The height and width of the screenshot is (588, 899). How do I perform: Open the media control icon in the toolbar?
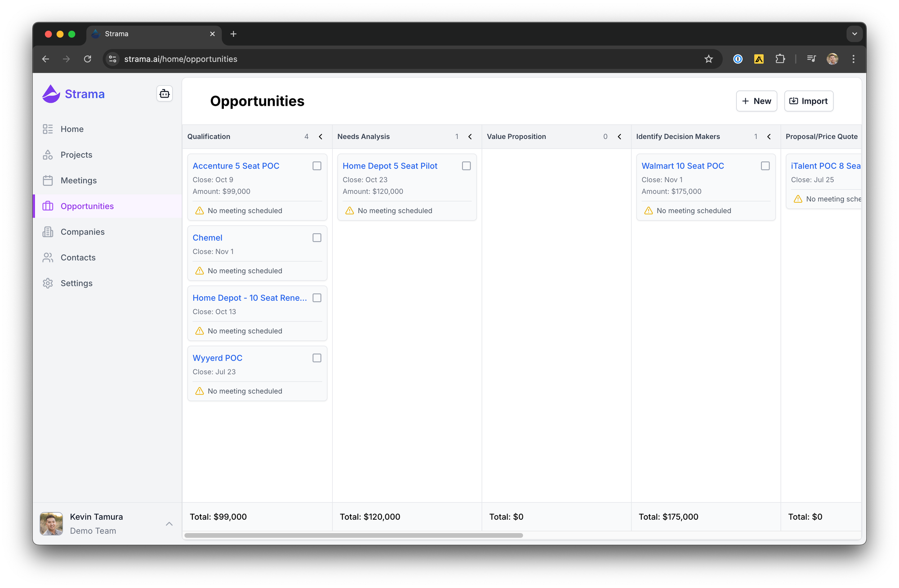coord(811,59)
